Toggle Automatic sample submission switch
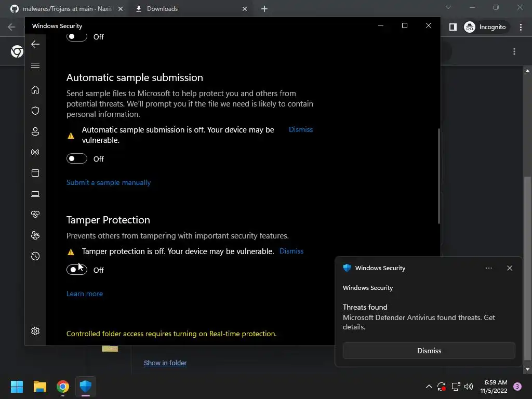The image size is (532, 399). tap(77, 158)
